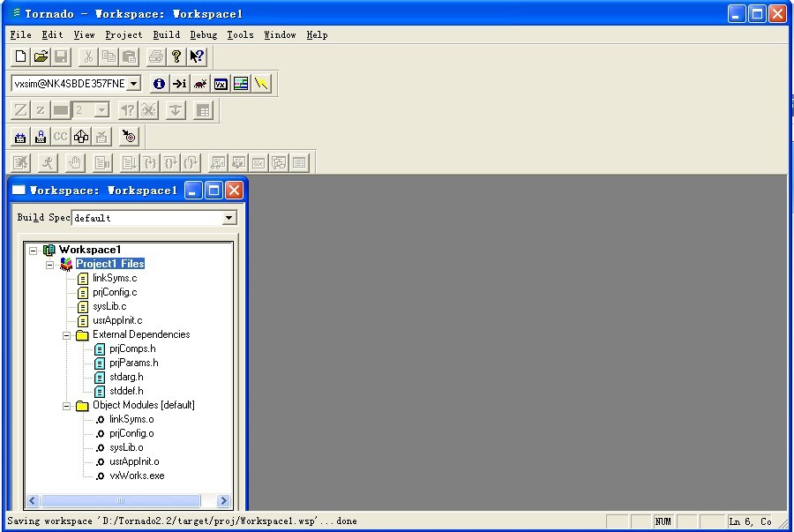Viewport: 794px width, 532px height.
Task: Click the download target bullseye icon
Action: click(x=129, y=137)
